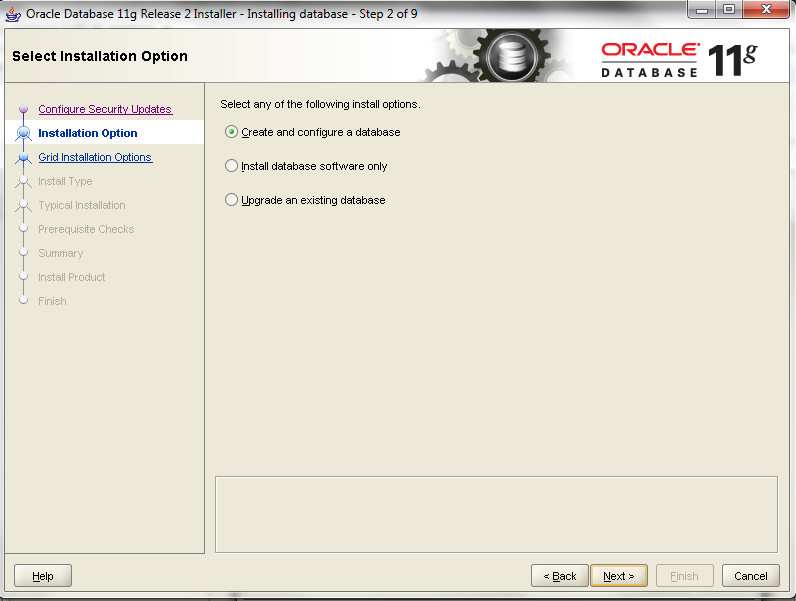Select Installation Option step in sidebar
The width and height of the screenshot is (796, 601).
(x=87, y=133)
